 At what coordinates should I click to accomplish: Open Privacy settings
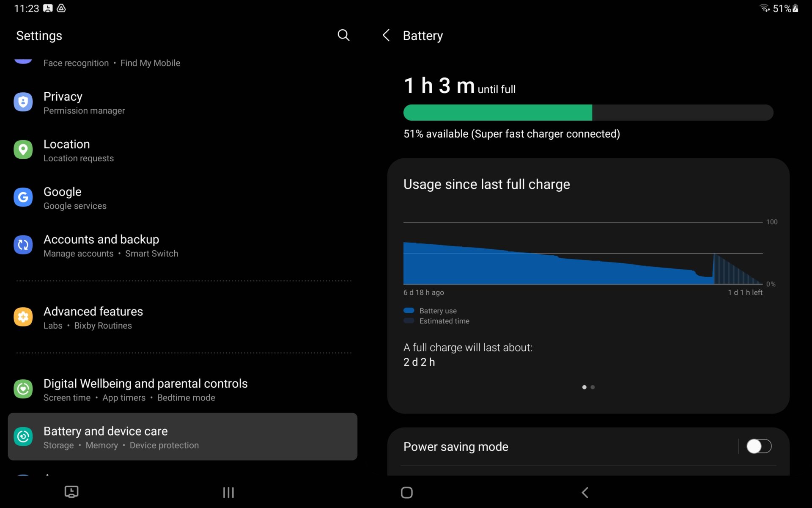(x=183, y=102)
